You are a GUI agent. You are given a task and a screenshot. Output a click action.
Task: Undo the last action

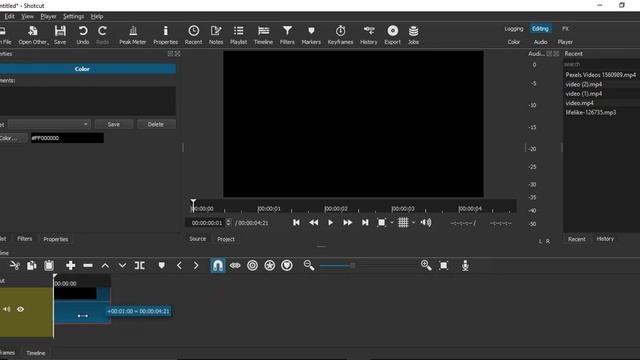83,35
